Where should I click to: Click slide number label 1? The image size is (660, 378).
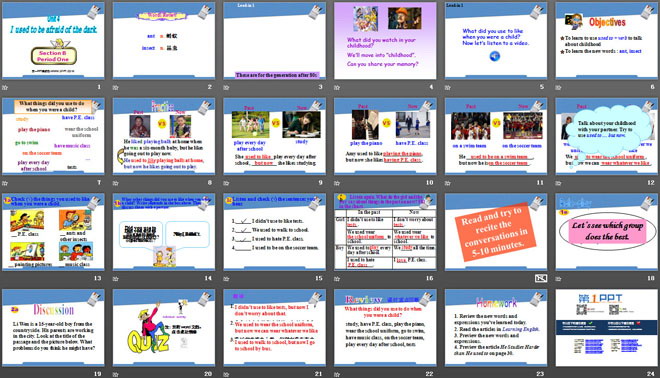99,87
